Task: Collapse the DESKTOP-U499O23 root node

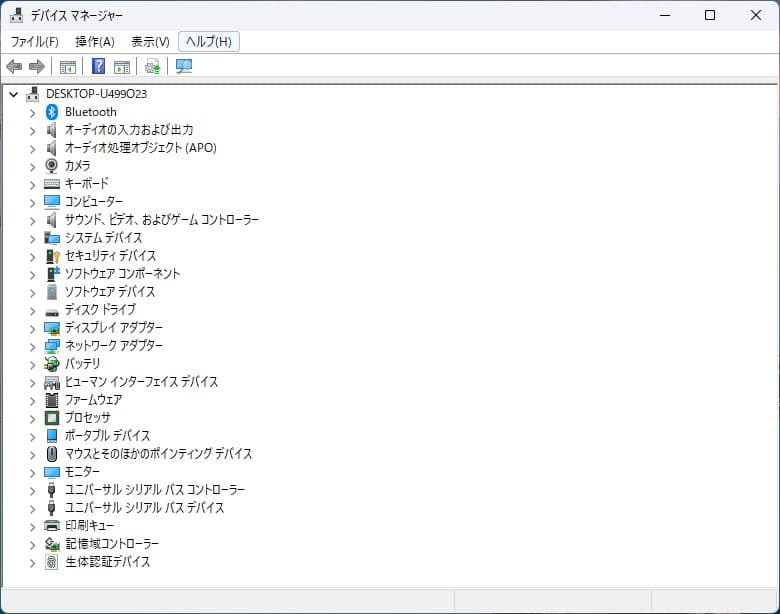Action: (x=14, y=94)
